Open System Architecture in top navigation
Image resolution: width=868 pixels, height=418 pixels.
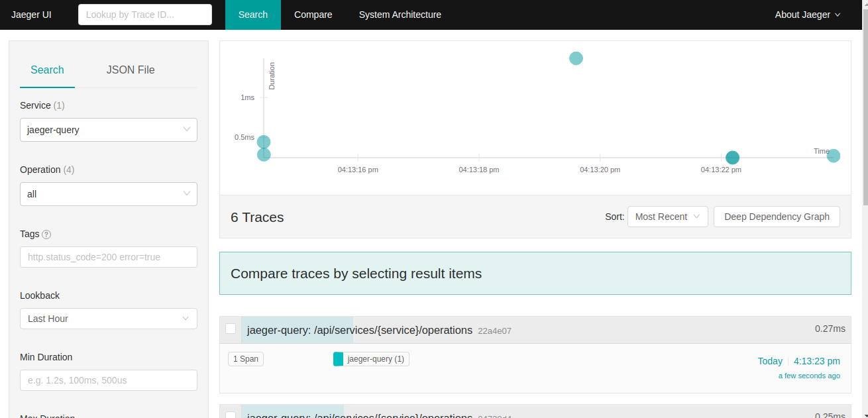[400, 15]
